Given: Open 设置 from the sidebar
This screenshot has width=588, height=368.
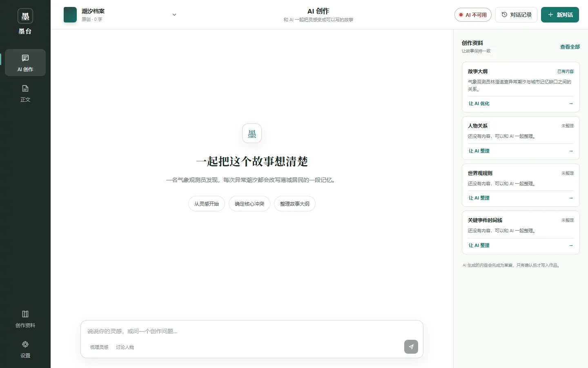Looking at the screenshot, I should [25, 349].
